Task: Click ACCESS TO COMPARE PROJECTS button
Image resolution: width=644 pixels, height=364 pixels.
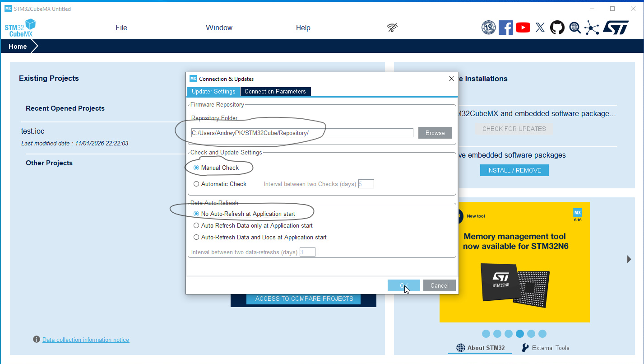Action: (x=304, y=299)
